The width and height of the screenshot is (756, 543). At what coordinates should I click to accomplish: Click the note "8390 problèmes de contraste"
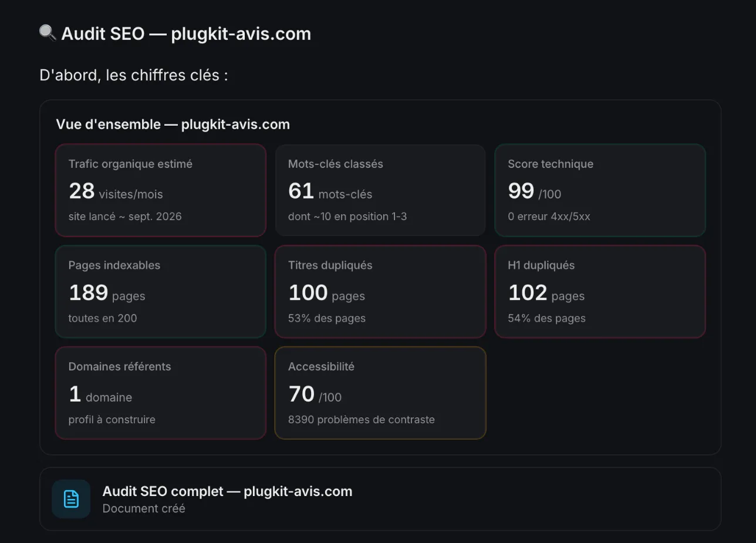pos(362,420)
